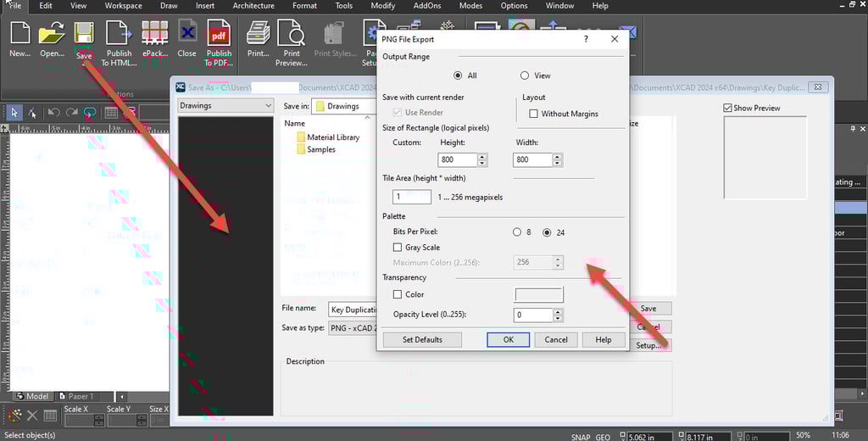Image resolution: width=868 pixels, height=441 pixels.
Task: Activate the Select arrow tool
Action: click(x=14, y=113)
